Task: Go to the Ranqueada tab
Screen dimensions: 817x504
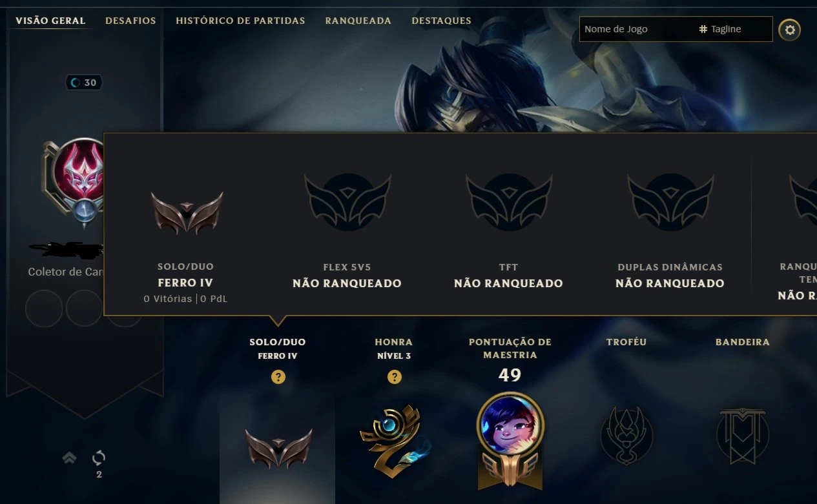Action: 358,21
